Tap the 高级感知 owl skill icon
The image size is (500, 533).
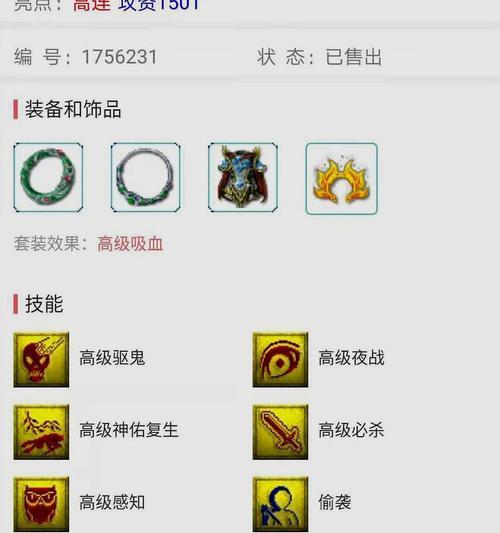41,504
